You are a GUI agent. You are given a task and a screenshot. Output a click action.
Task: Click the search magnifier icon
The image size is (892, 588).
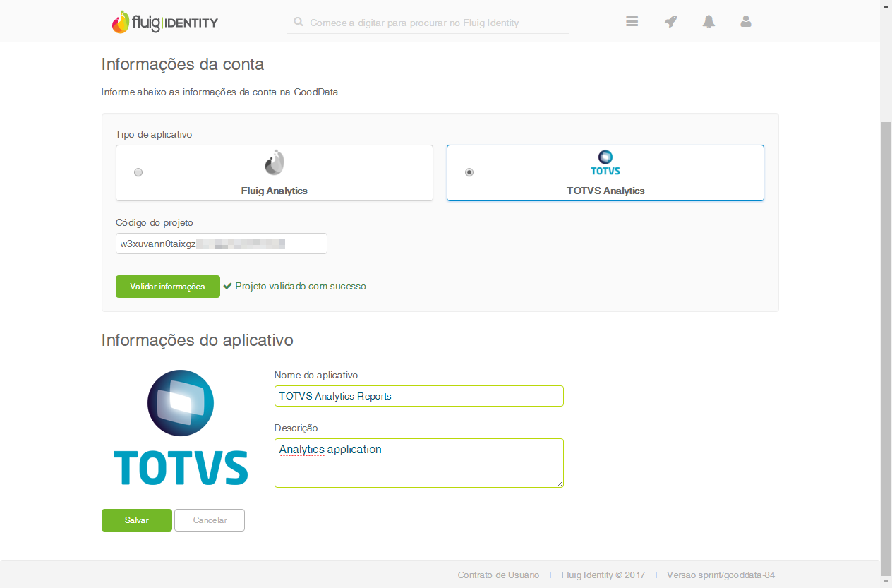(x=299, y=23)
